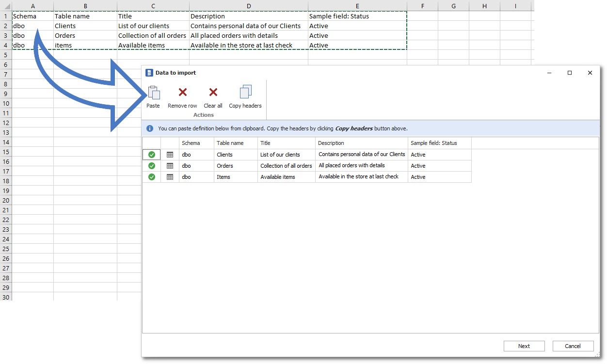This screenshot has width=607, height=364.
Task: Select spreadsheet row 5 header
Action: (x=6, y=55)
